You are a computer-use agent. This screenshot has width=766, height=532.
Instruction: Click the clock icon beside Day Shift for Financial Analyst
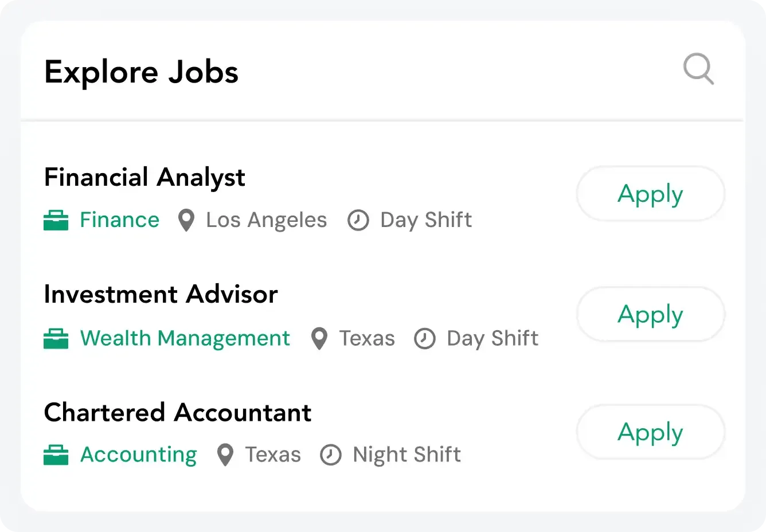point(358,220)
